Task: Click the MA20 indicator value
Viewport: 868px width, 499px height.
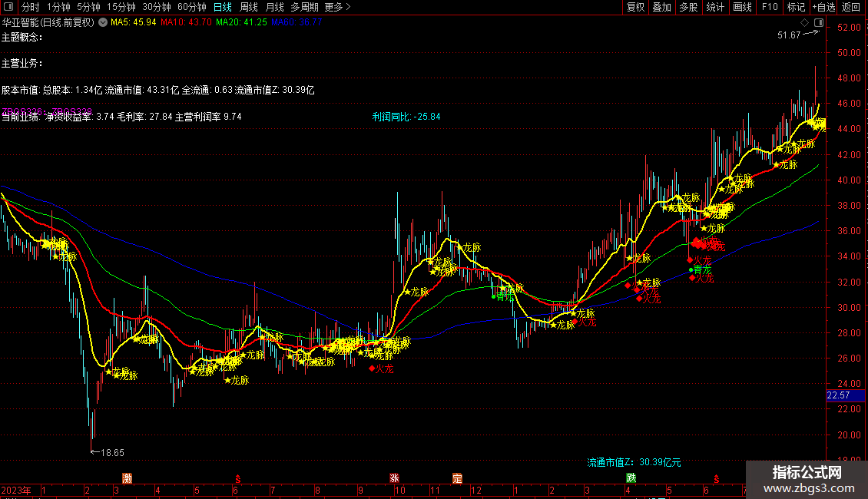Action: point(241,22)
